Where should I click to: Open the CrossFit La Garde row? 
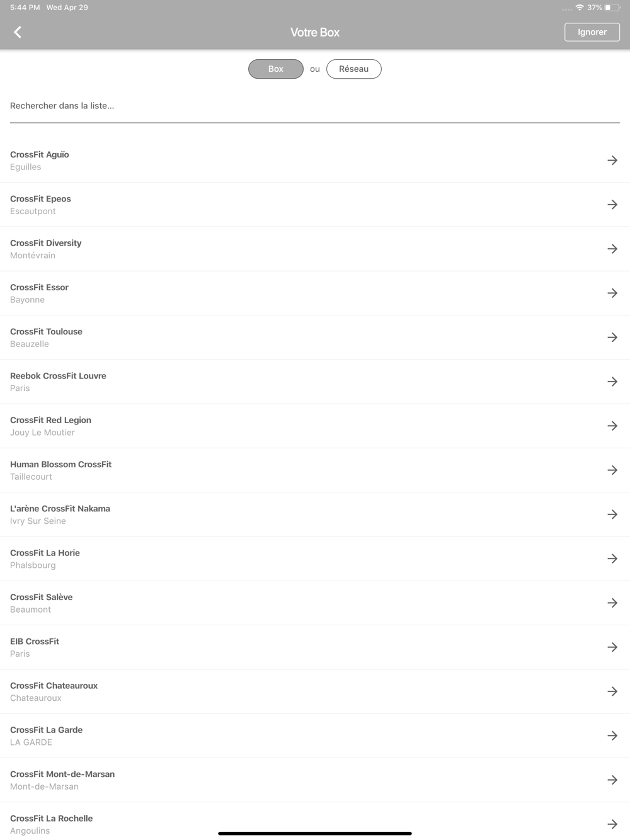click(x=315, y=736)
